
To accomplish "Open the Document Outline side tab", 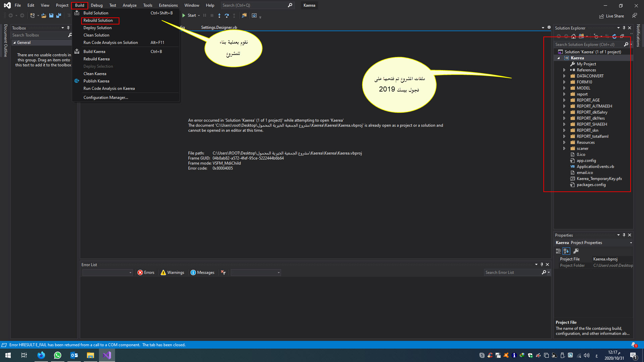I will coord(5,41).
